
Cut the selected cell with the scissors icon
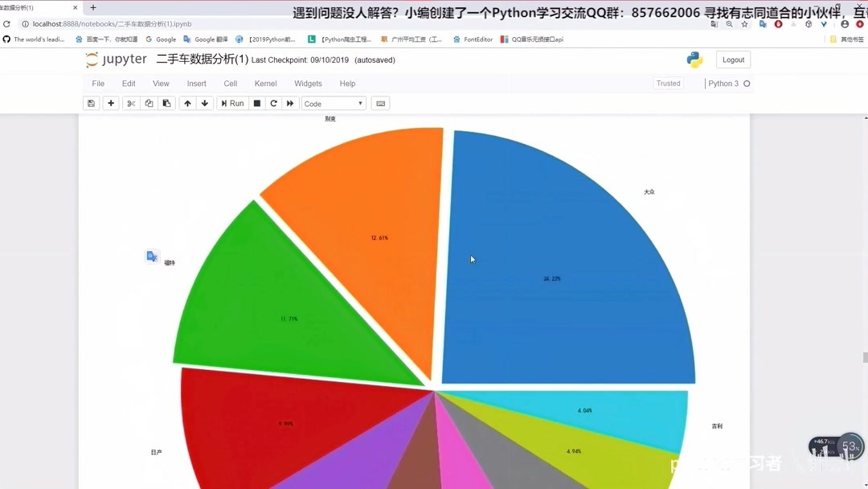[130, 103]
